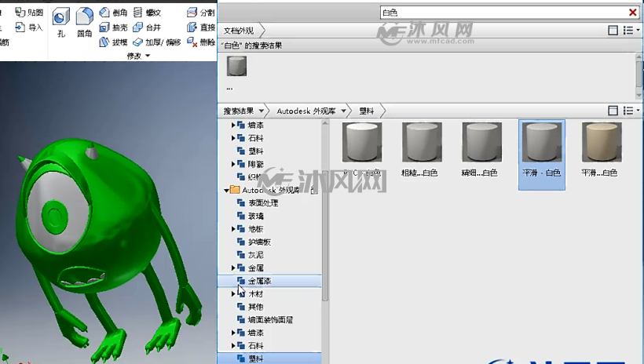Image resolution: width=644 pixels, height=364 pixels.
Task: Activate the 抽壳 shell tool
Action: click(114, 27)
